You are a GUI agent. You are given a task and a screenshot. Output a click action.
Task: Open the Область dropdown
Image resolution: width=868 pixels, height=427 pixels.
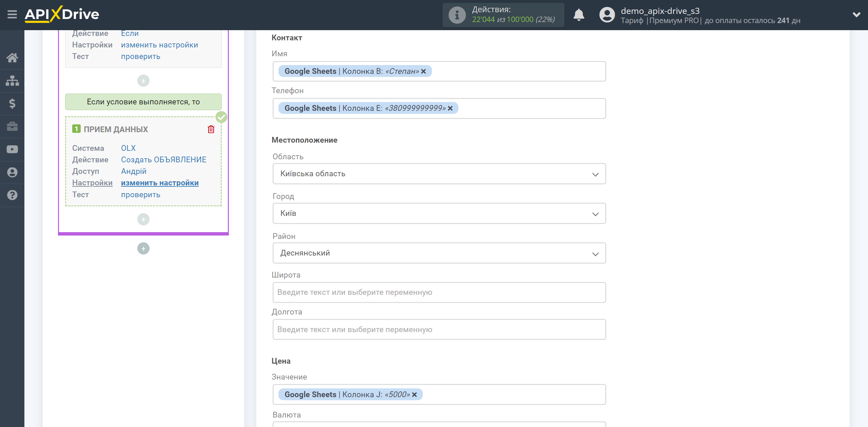(439, 174)
